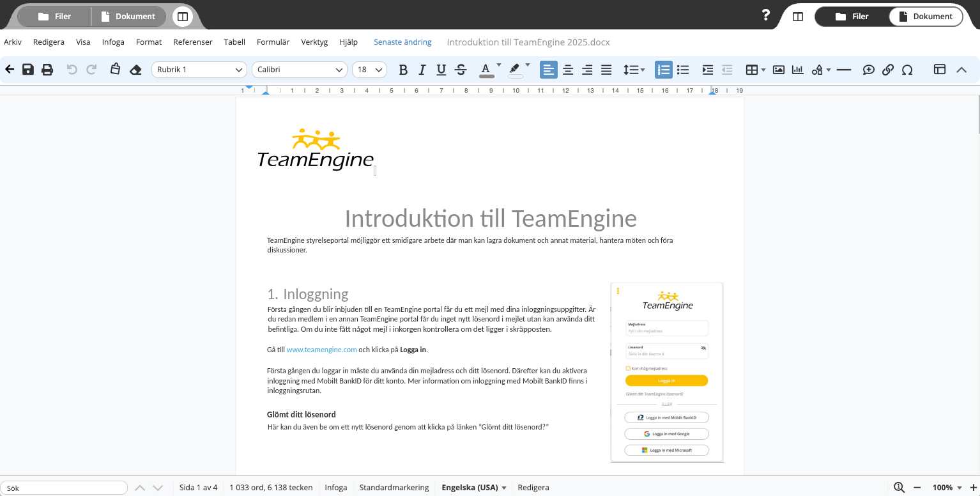Open the Calibri font name dropdown

[x=299, y=70]
